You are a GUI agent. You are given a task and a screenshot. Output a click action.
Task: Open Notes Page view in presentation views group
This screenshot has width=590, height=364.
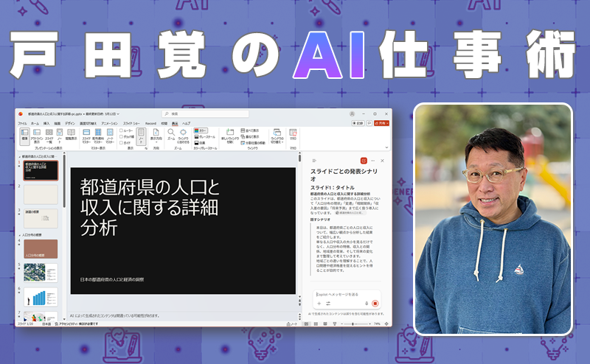point(60,136)
